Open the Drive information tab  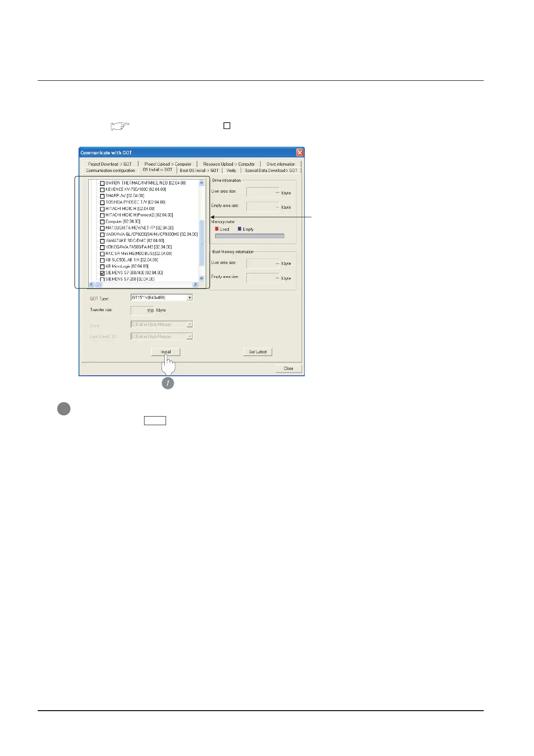[x=281, y=164]
